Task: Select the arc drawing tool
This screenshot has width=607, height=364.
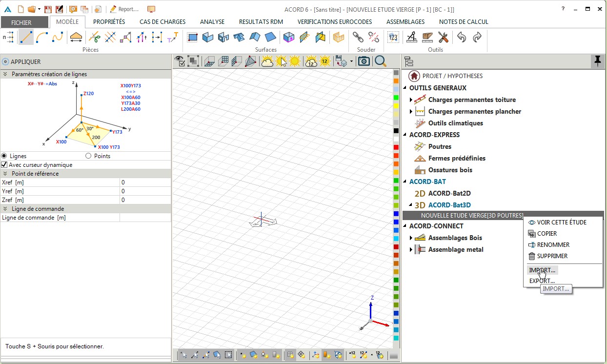Action: pos(42,37)
